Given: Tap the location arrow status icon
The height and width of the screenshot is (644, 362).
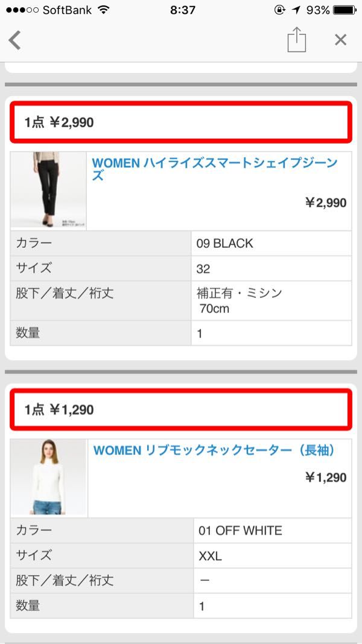Looking at the screenshot, I should tap(296, 10).
